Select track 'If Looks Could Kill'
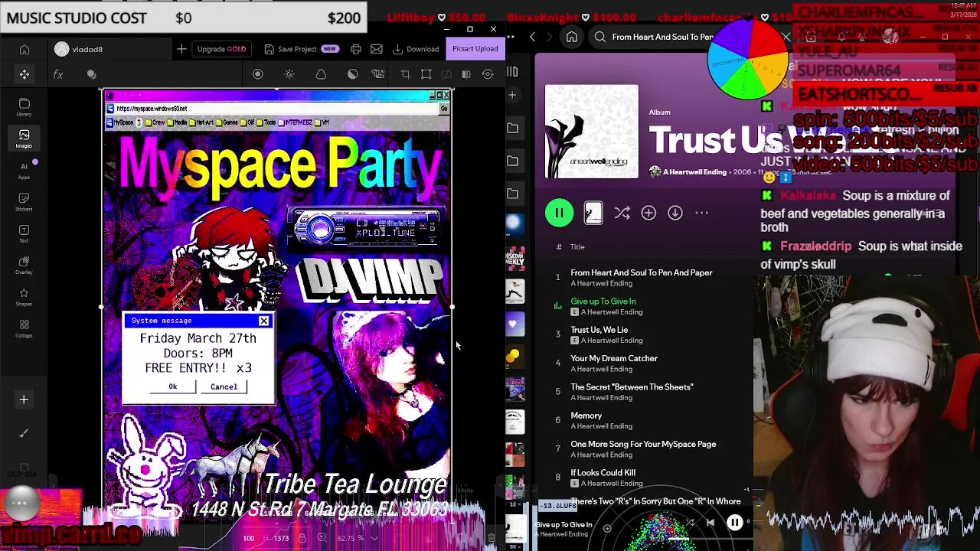Screen dimensions: 980x551 [x=603, y=473]
